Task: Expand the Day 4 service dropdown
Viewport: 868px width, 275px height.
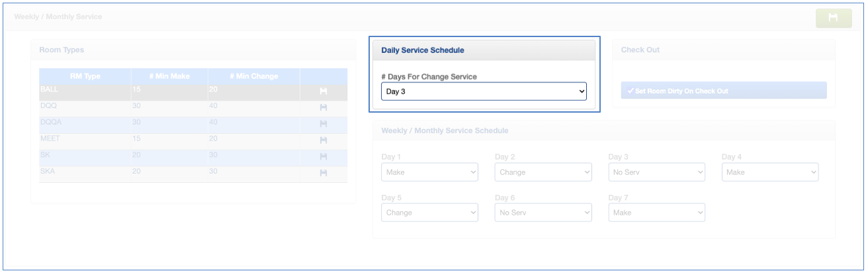Action: pos(769,172)
